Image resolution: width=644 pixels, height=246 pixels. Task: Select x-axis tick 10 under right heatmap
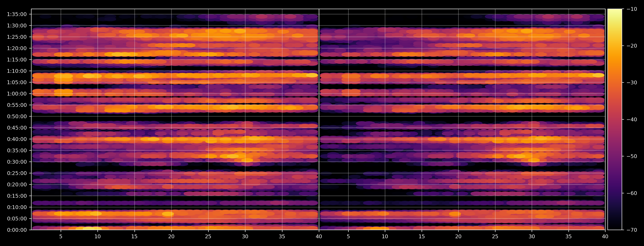[x=385, y=236]
